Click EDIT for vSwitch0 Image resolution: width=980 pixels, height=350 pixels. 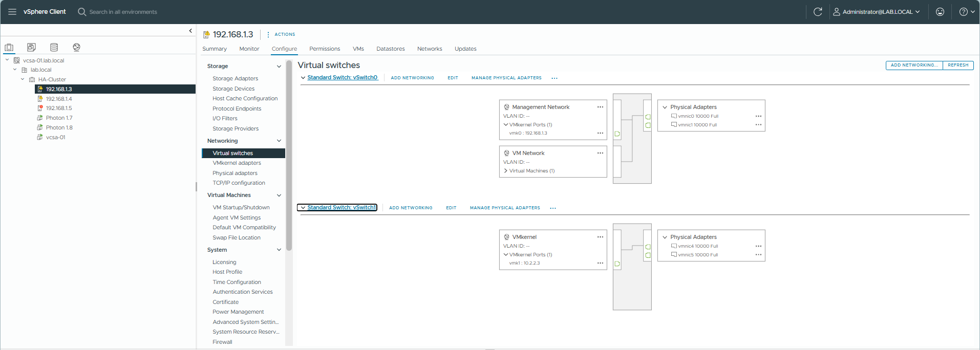click(x=453, y=78)
